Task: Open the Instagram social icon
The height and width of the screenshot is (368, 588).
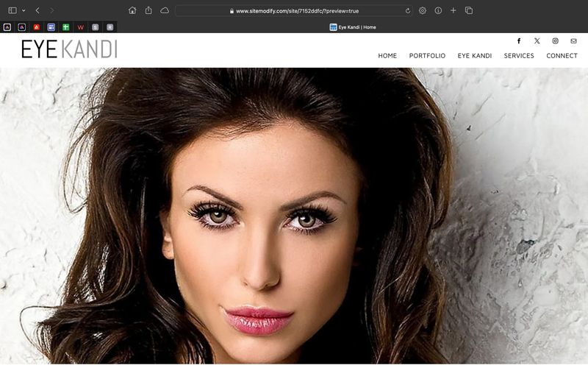Action: click(x=556, y=41)
